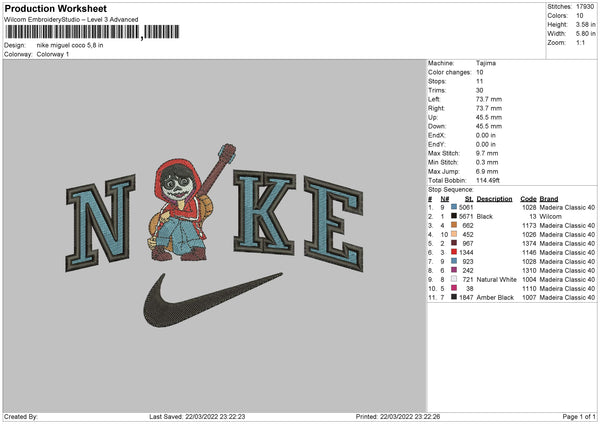Click the 'Brand' column header

coord(549,199)
